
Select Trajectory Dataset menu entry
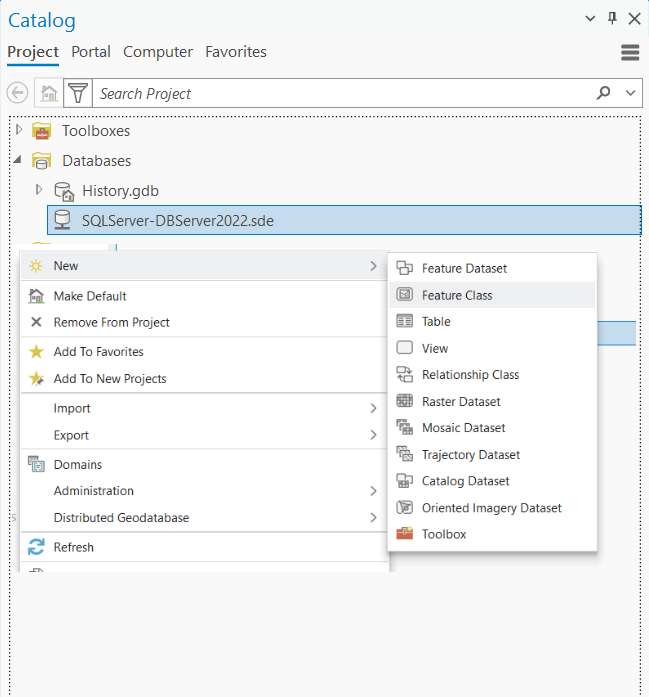(492, 454)
